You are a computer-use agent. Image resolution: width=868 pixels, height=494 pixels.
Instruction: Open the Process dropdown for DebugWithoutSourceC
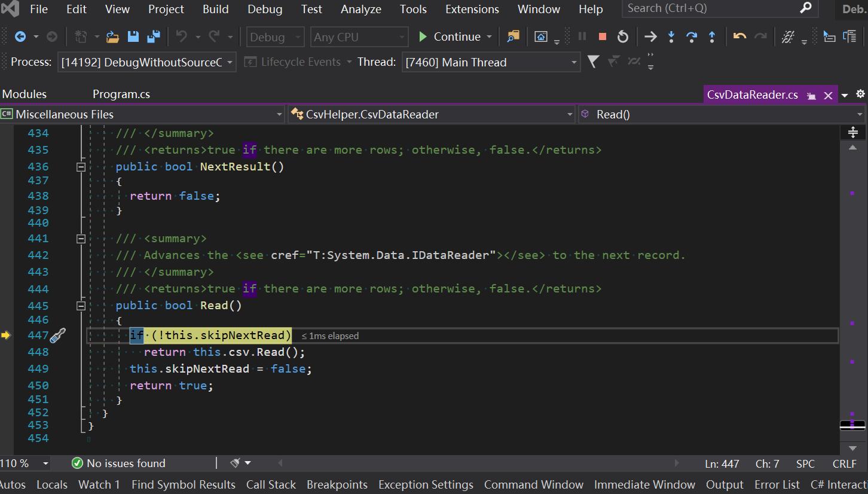(x=147, y=62)
